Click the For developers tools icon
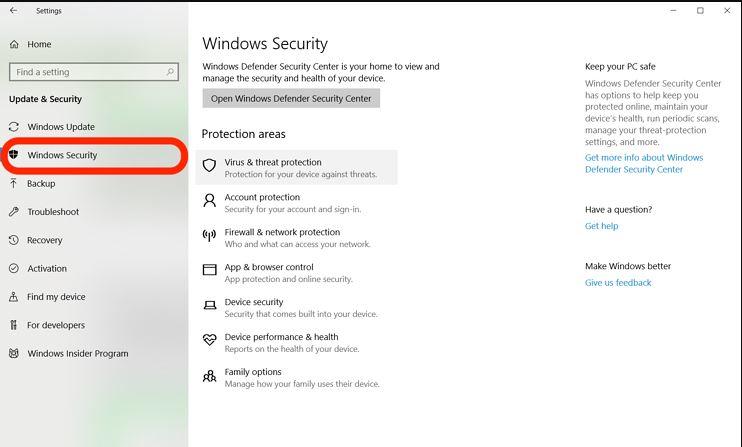The width and height of the screenshot is (742, 447). (x=14, y=325)
